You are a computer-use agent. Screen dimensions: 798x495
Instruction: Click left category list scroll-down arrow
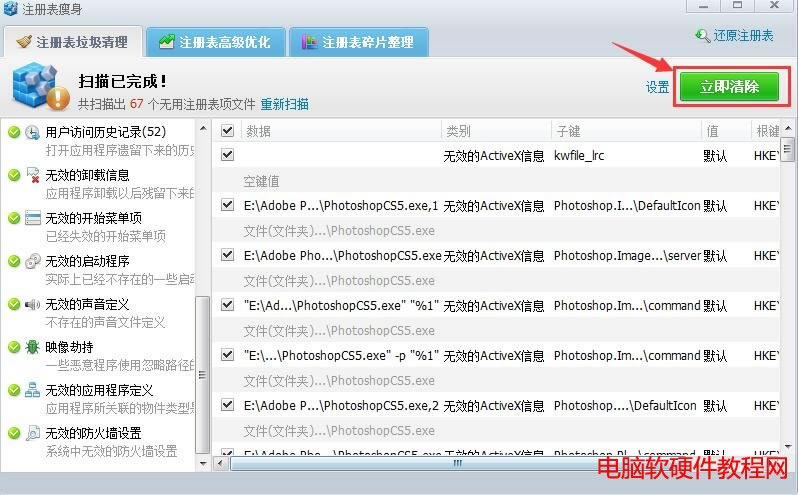pos(203,463)
